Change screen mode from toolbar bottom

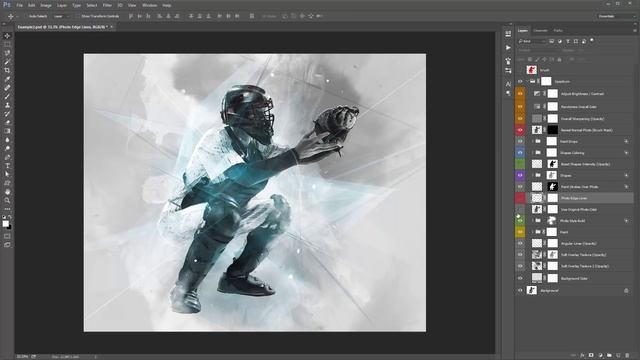click(x=7, y=245)
